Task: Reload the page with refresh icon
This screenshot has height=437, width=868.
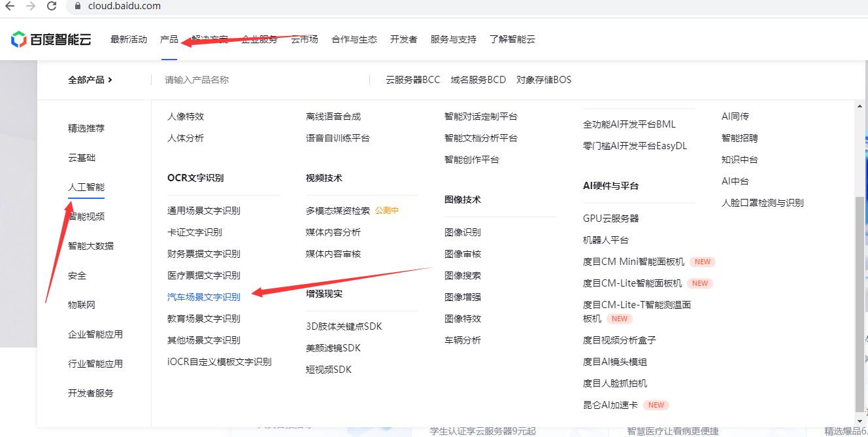Action: pyautogui.click(x=52, y=6)
